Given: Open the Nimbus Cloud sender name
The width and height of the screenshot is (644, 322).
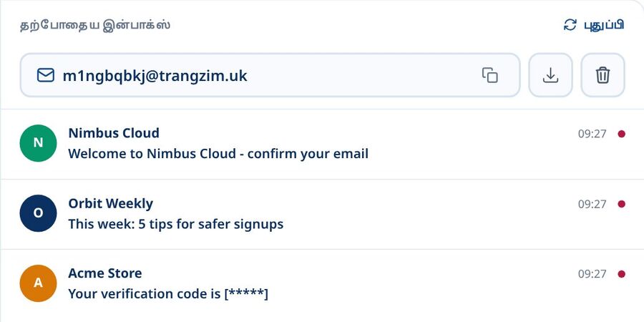Looking at the screenshot, I should coord(114,133).
